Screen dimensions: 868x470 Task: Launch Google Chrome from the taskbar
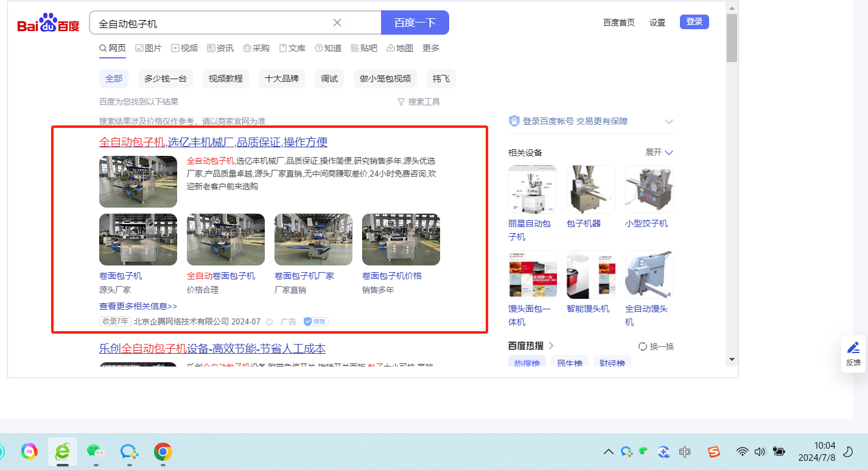point(162,451)
